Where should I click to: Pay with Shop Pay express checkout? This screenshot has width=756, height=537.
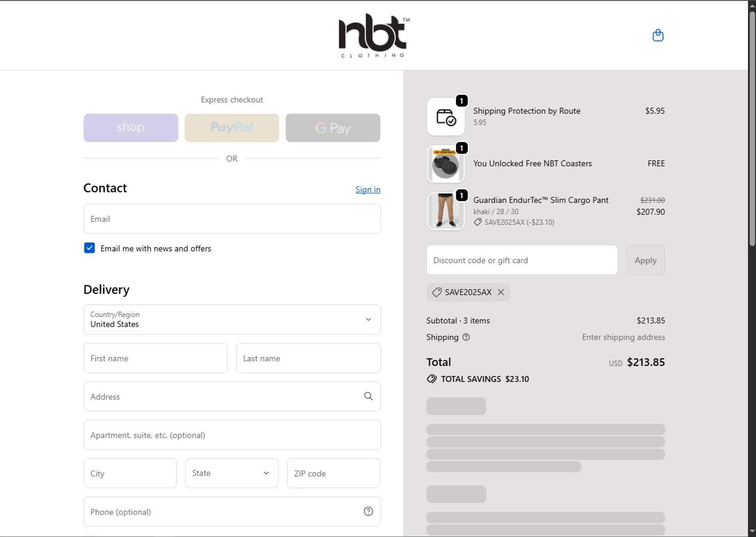point(131,127)
